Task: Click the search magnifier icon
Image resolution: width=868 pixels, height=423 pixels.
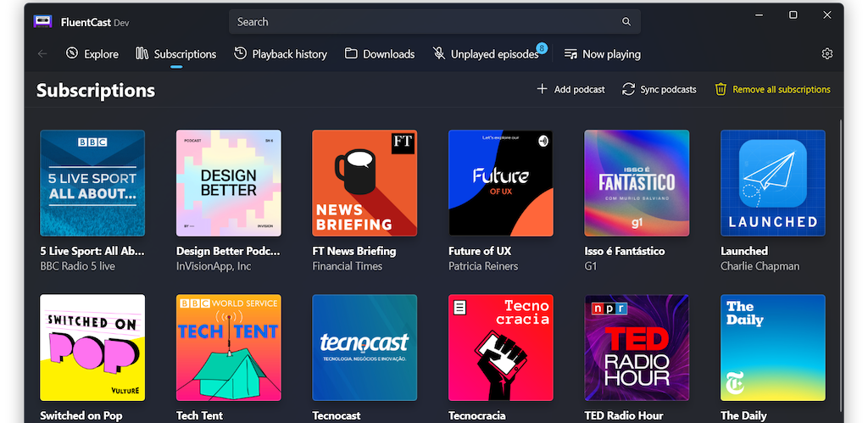Action: [x=626, y=22]
